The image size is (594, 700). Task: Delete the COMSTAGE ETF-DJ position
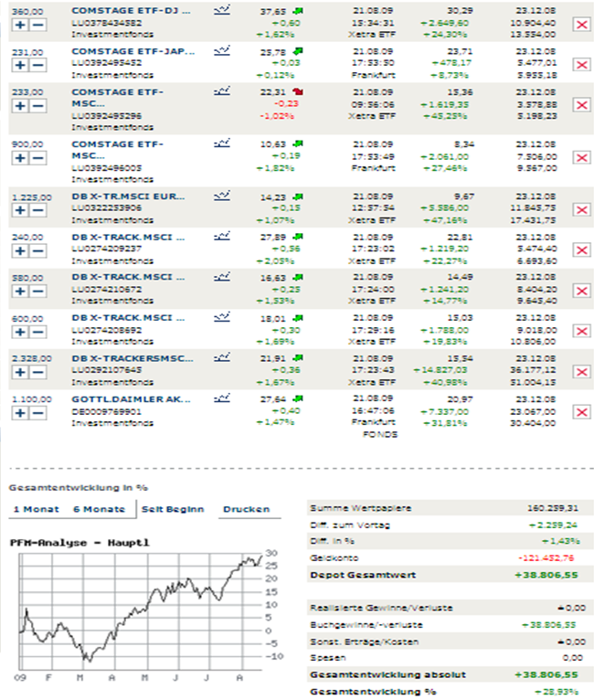(x=581, y=25)
